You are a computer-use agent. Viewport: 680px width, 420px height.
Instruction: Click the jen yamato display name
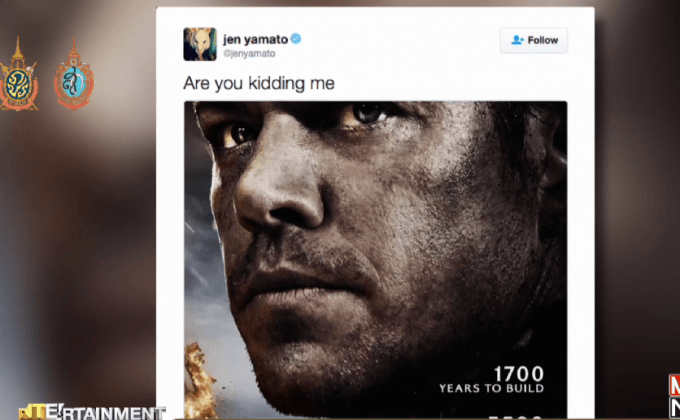click(255, 39)
